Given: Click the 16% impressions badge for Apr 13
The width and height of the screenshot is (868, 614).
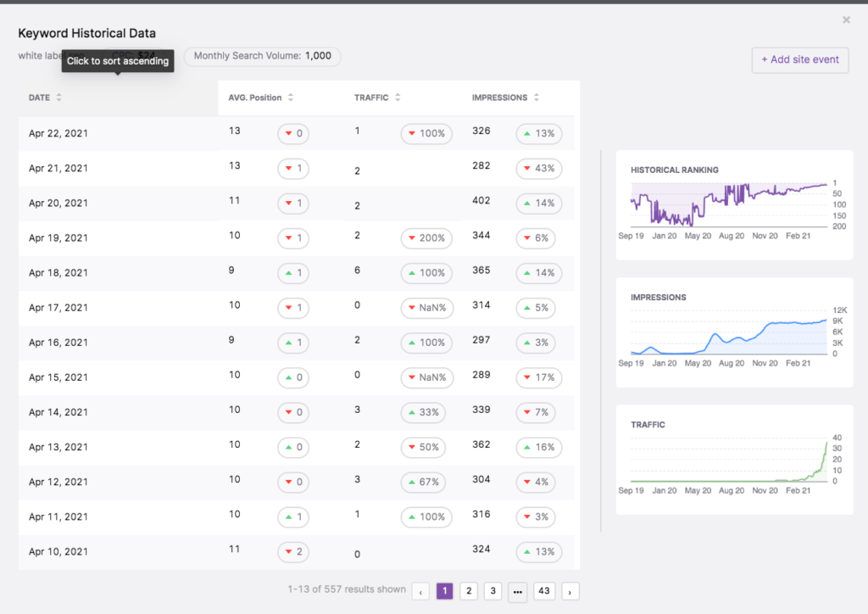Looking at the screenshot, I should pyautogui.click(x=538, y=447).
